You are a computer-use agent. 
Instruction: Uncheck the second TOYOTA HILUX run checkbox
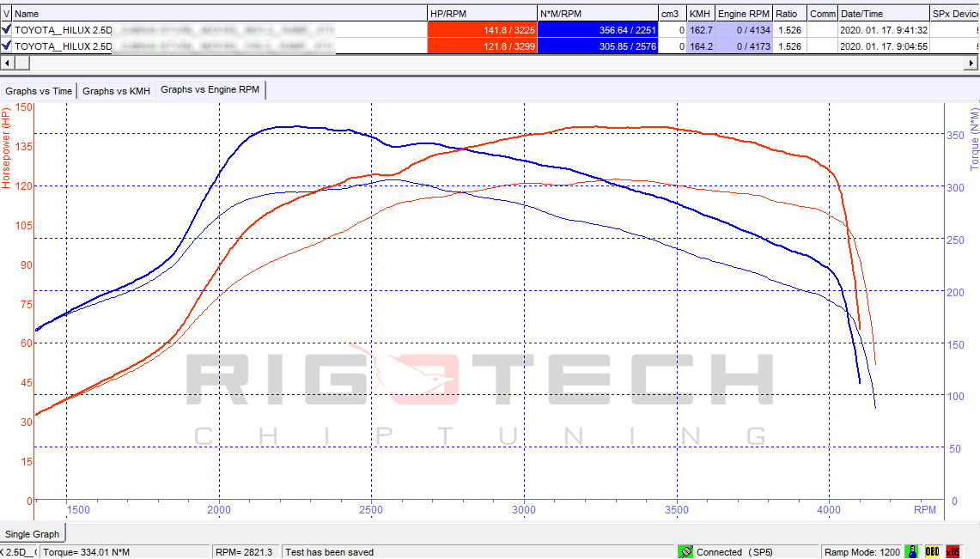click(x=6, y=46)
